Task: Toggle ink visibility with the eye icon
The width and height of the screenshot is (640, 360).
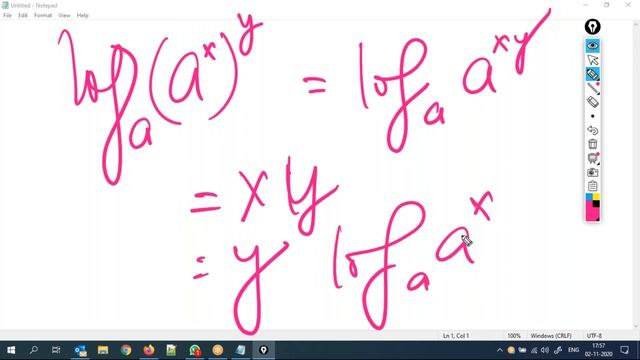Action: (593, 46)
